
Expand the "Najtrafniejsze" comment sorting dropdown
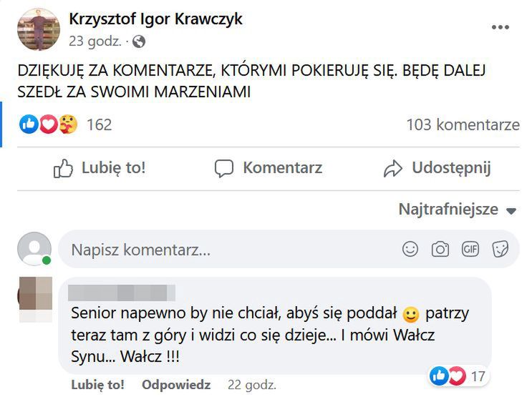click(x=458, y=210)
